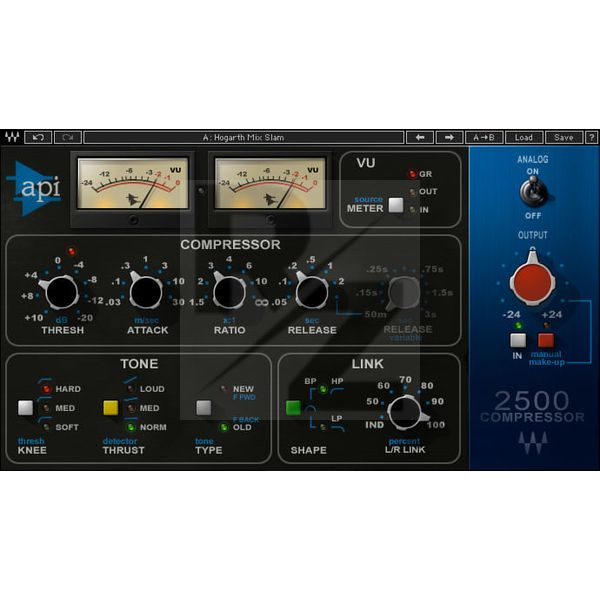Screen dimensions: 600x600
Task: Select the LP link shape LED
Action: [323, 427]
